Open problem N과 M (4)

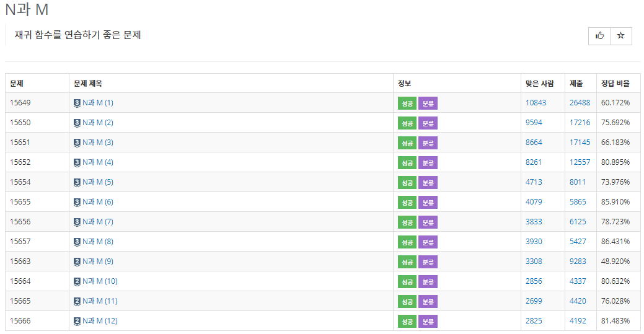point(98,162)
